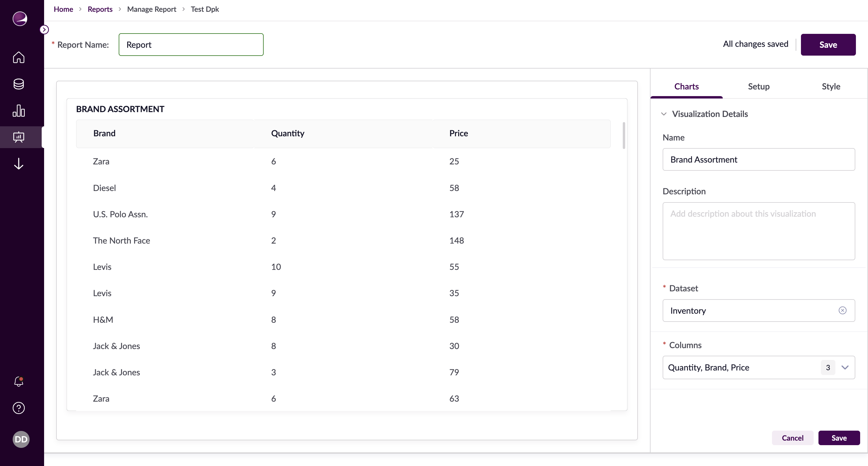Click the table's vertical scrollbar
This screenshot has height=466, width=868.
click(x=623, y=135)
